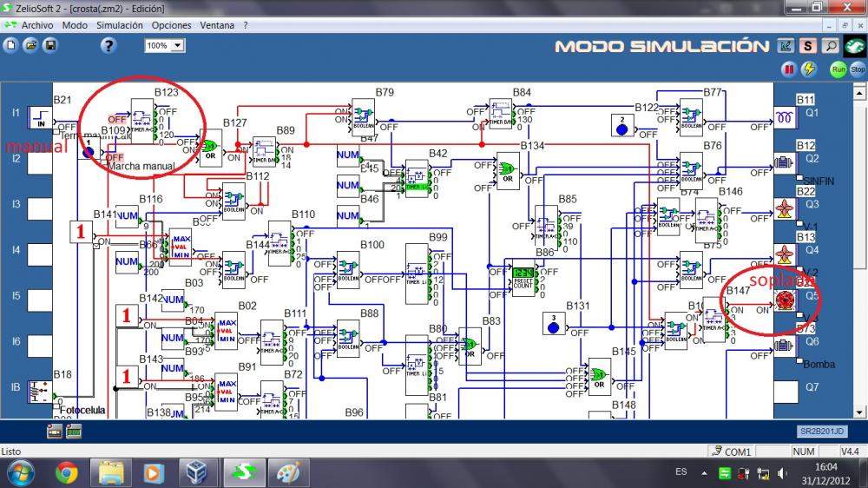Open the Simulación menu
Screen dimensions: 868x488
pyautogui.click(x=120, y=25)
